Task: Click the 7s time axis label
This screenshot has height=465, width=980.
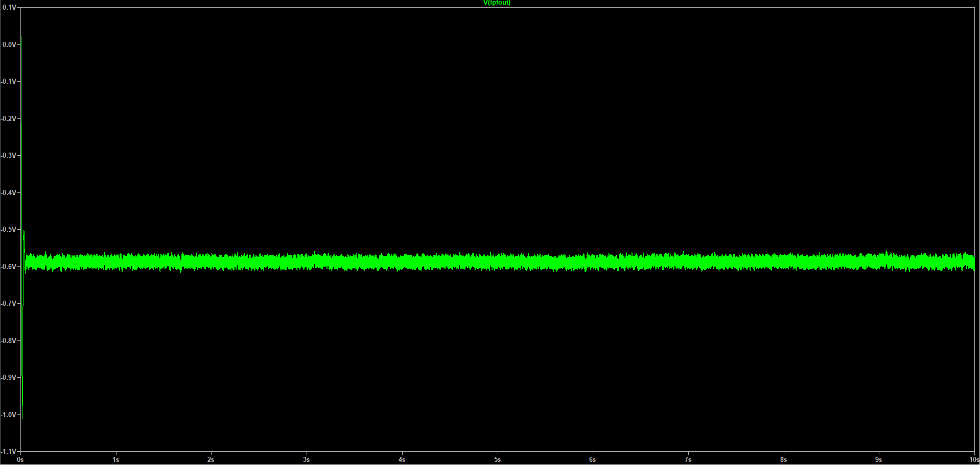Action: pos(688,460)
